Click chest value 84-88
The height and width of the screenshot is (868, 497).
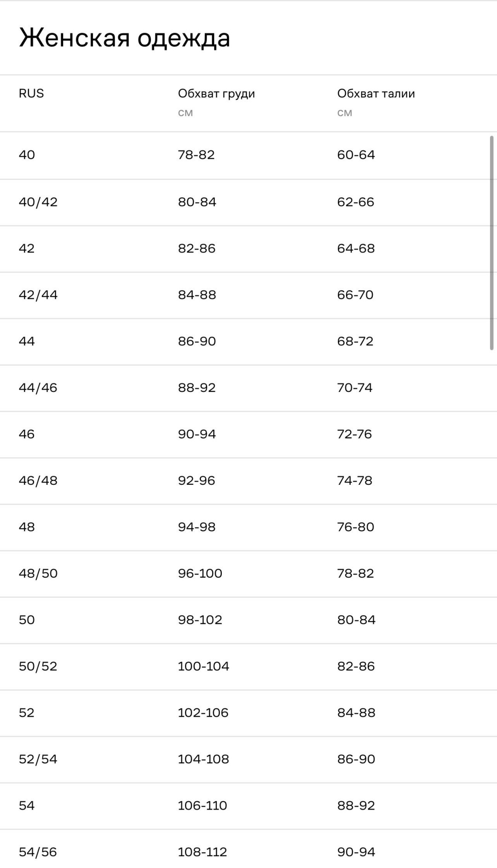click(x=197, y=295)
